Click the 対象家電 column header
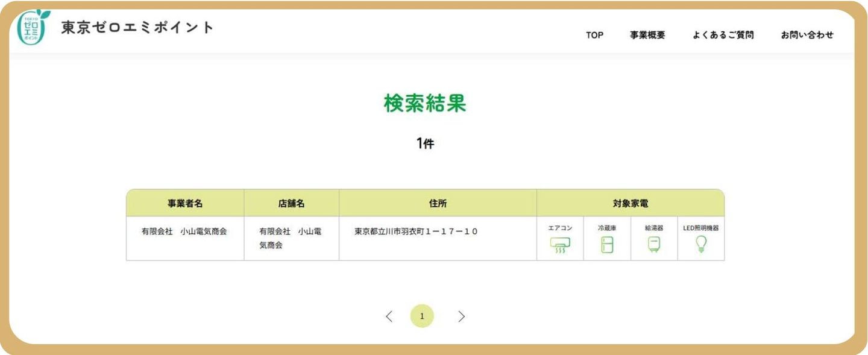This screenshot has width=868, height=355. [x=630, y=203]
